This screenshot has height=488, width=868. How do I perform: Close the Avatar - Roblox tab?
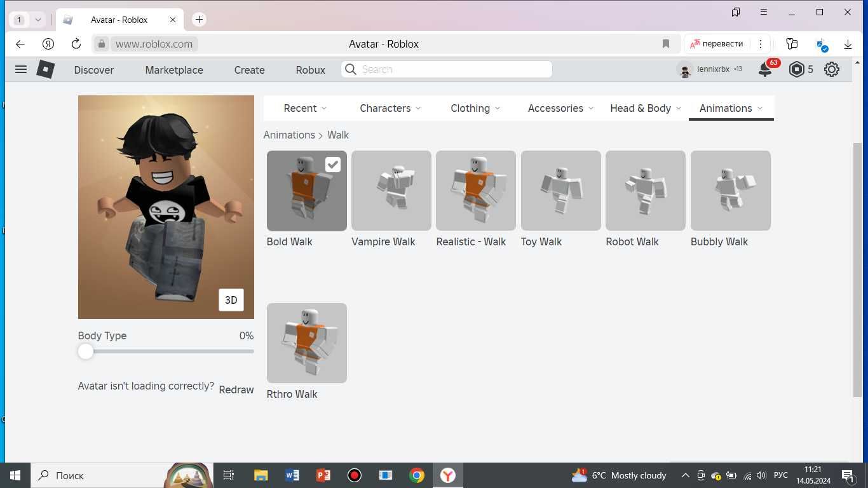[173, 20]
